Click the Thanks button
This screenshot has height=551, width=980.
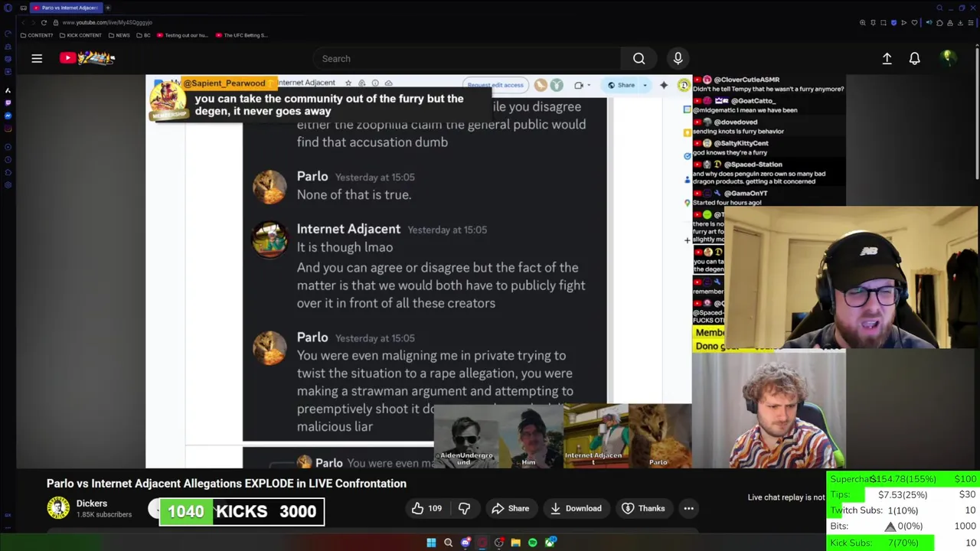point(643,508)
